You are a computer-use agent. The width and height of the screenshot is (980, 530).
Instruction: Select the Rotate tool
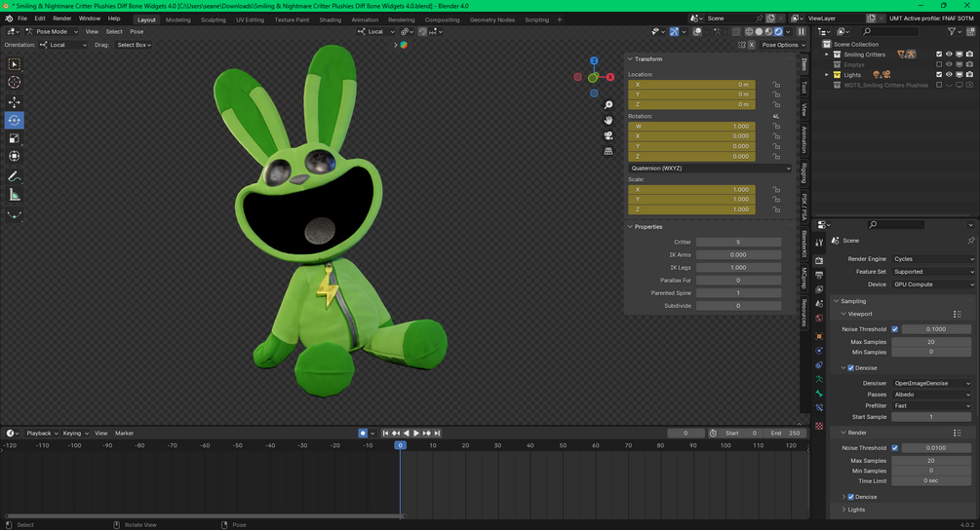15,121
